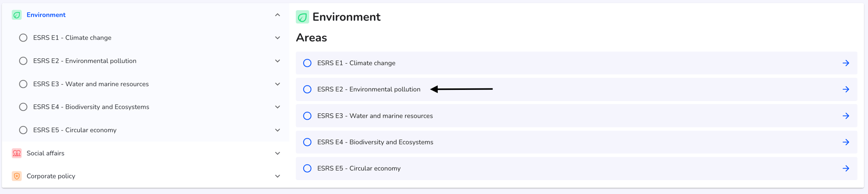868x194 pixels.
Task: Open ESRS E5 Circular economy arrow icon
Action: click(x=846, y=168)
